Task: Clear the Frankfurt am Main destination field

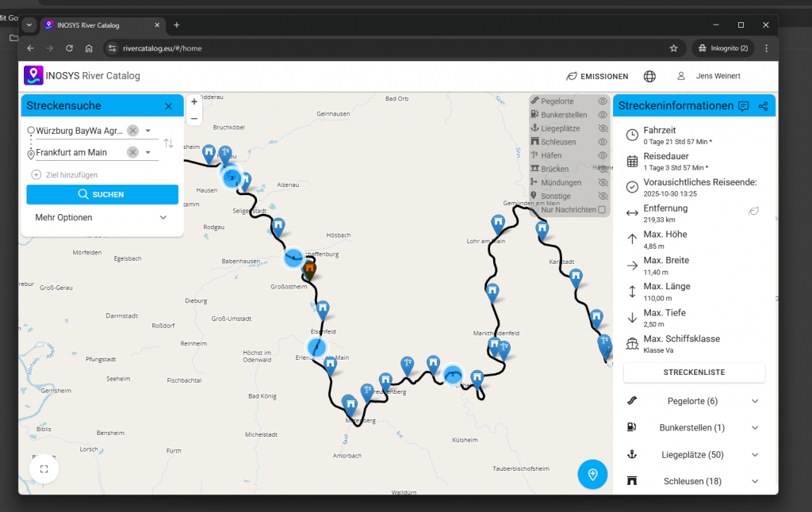Action: [x=132, y=152]
